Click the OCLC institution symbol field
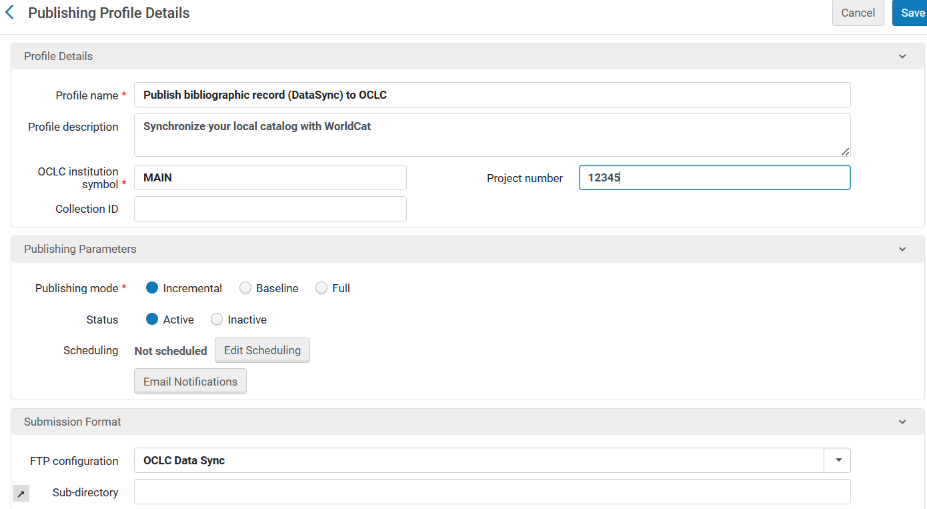Screen dimensions: 927x509 pos(270,178)
